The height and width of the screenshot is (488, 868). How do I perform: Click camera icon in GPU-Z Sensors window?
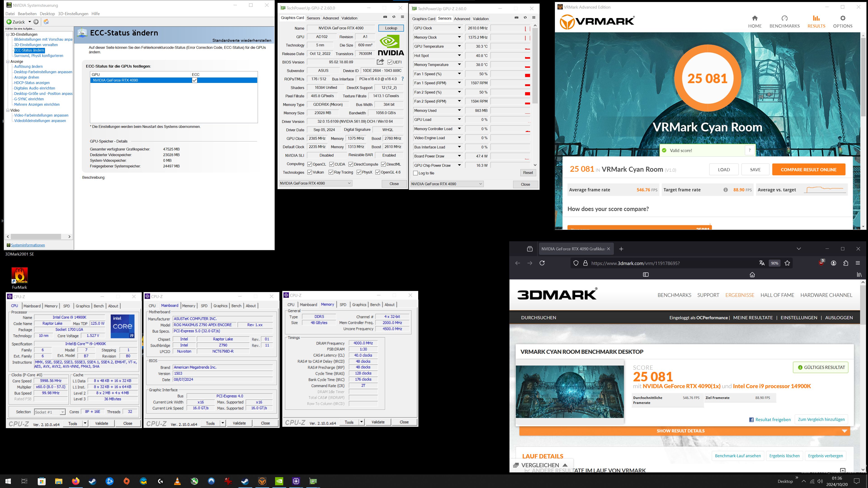pos(517,18)
